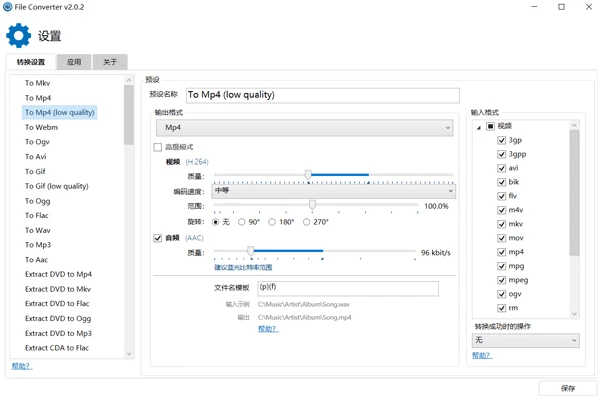Open the help link below preset list
Viewport: 600px width, 400px height.
pyautogui.click(x=22, y=366)
